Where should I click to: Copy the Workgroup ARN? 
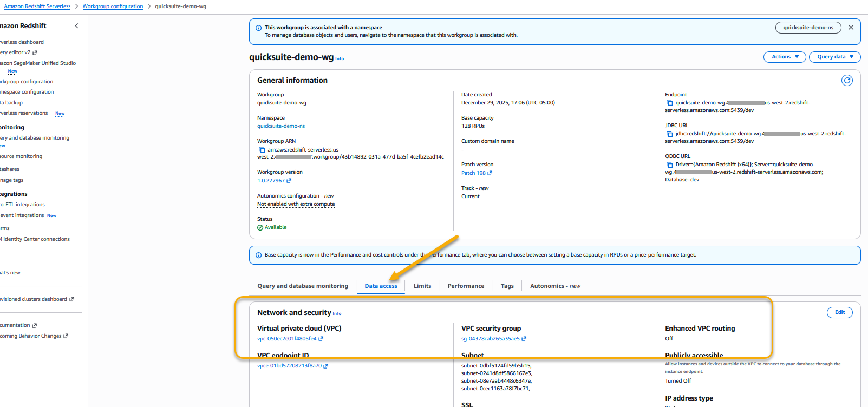tap(262, 150)
